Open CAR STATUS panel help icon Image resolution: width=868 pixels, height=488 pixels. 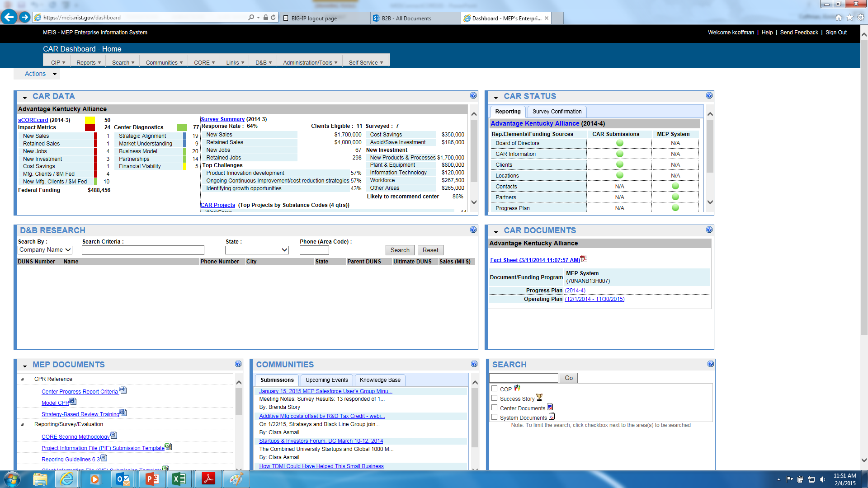[x=709, y=95]
